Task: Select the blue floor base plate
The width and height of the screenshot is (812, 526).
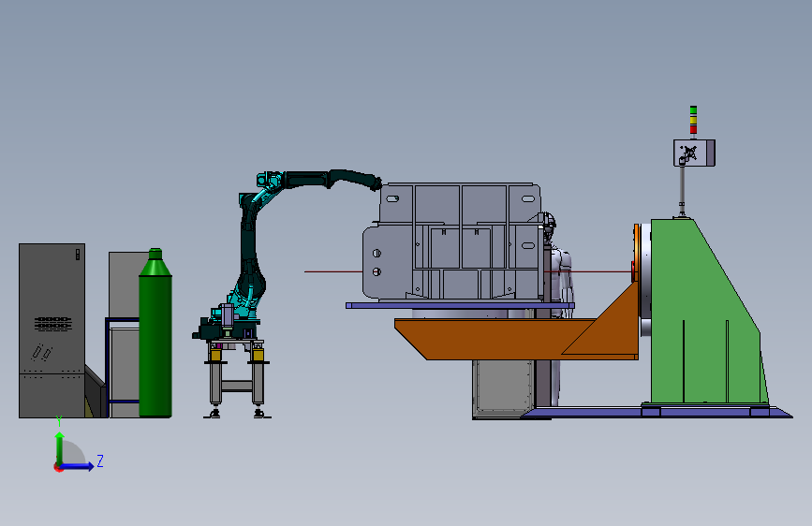Action: pyautogui.click(x=657, y=413)
